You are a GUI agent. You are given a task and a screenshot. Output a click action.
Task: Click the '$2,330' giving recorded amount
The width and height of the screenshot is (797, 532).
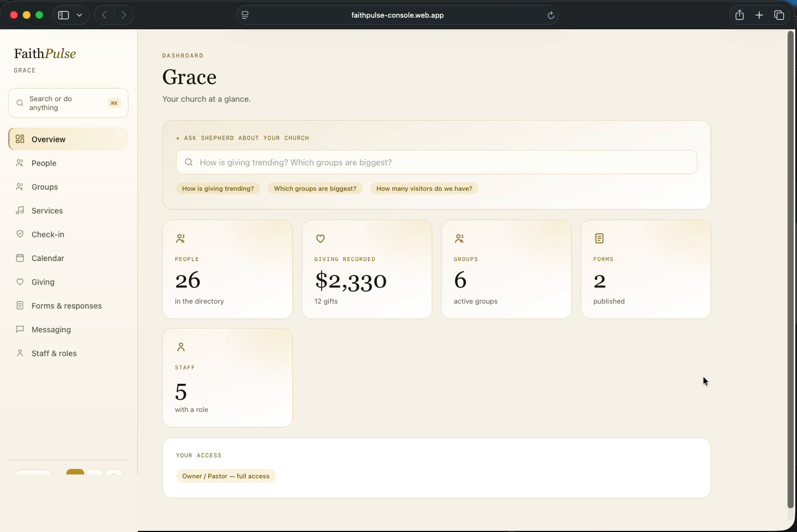click(351, 280)
